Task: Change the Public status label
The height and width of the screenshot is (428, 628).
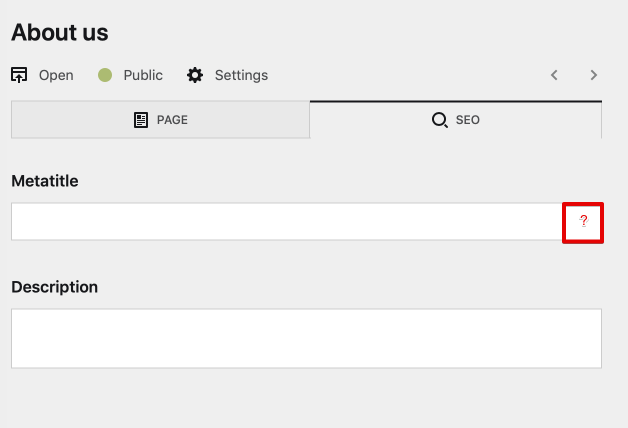Action: click(x=143, y=75)
